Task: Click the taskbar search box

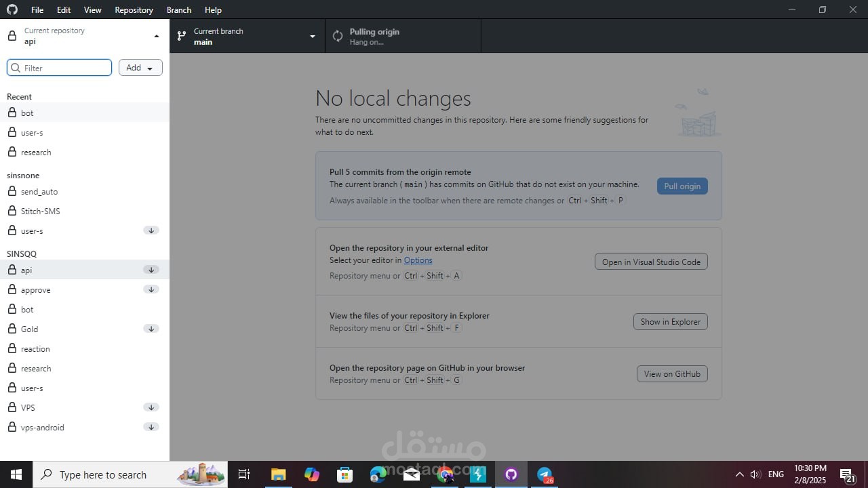Action: pos(132,474)
